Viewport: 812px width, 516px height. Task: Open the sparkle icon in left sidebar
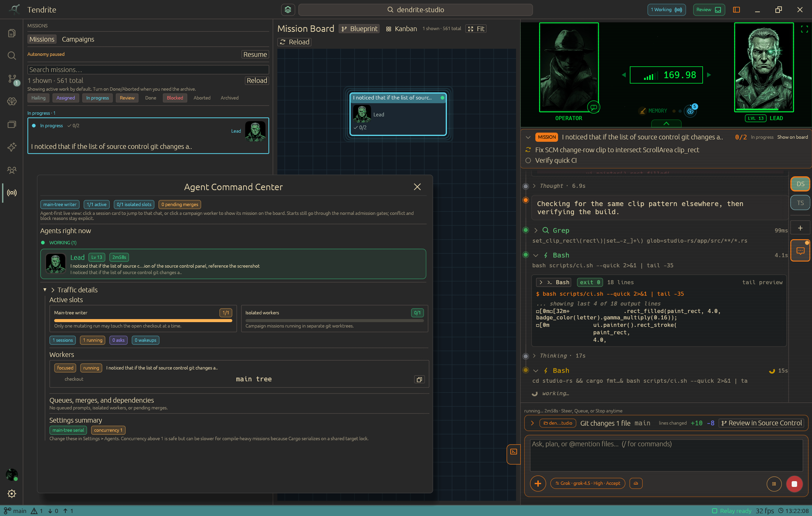[12, 147]
